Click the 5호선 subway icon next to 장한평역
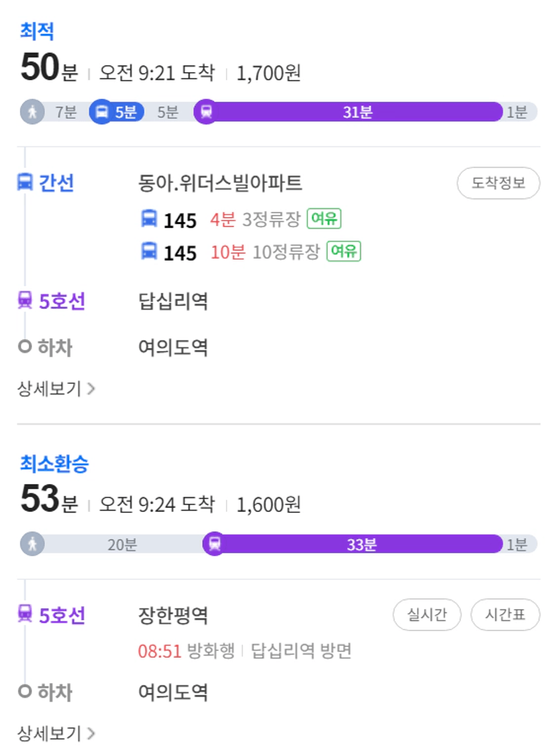Image resolution: width=553 pixels, height=756 pixels. click(x=25, y=614)
